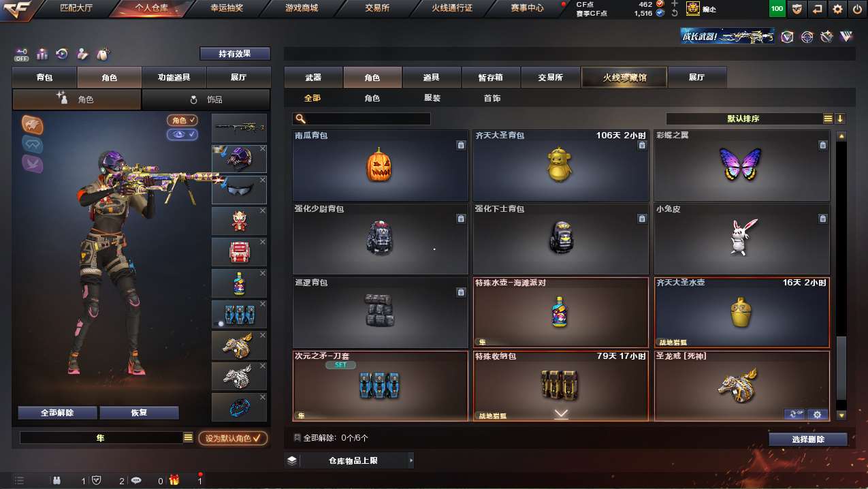Screen dimensions: 868x489
Task: Click the inventory vertical scrollbar thumb
Action: pos(841,373)
